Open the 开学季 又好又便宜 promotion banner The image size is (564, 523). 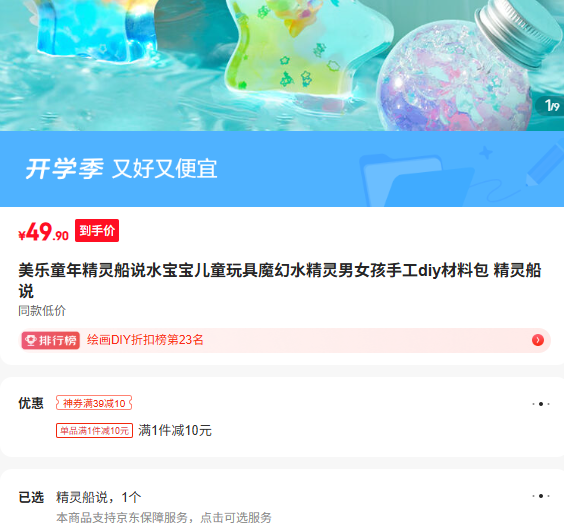[282, 169]
